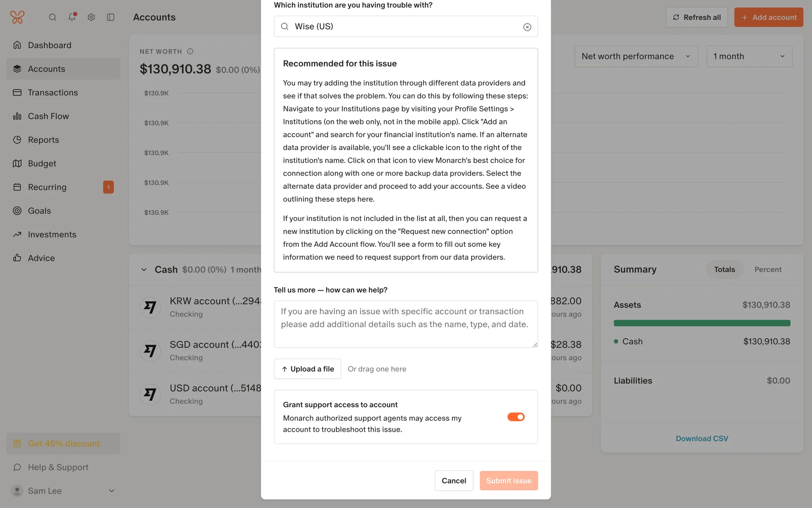This screenshot has height=508, width=812.
Task: Open the settings gear icon
Action: tap(91, 17)
